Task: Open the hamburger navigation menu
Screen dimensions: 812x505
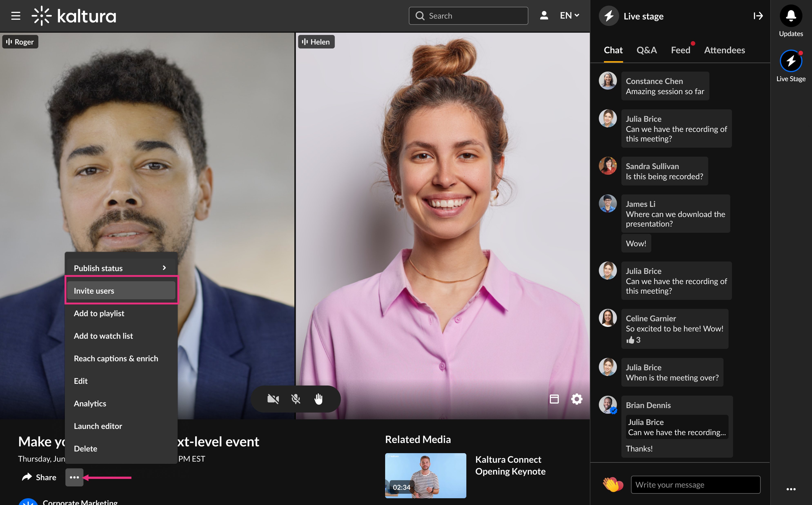Action: click(x=15, y=16)
